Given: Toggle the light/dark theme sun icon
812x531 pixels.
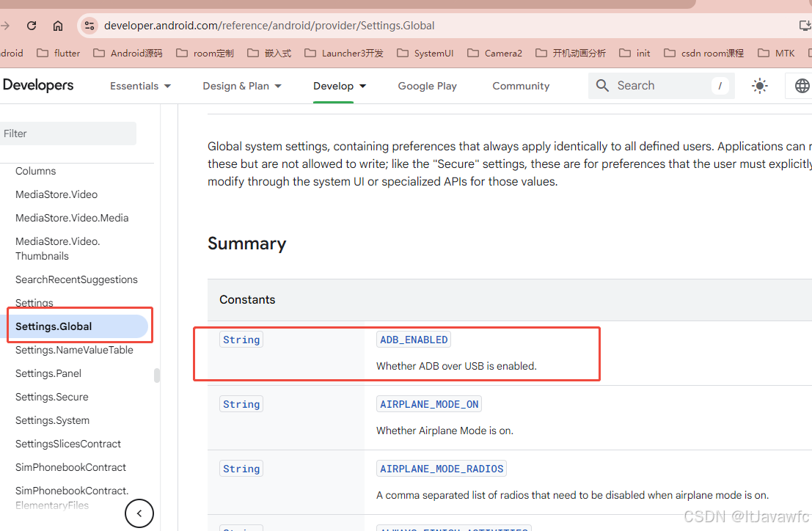Looking at the screenshot, I should click(x=760, y=86).
